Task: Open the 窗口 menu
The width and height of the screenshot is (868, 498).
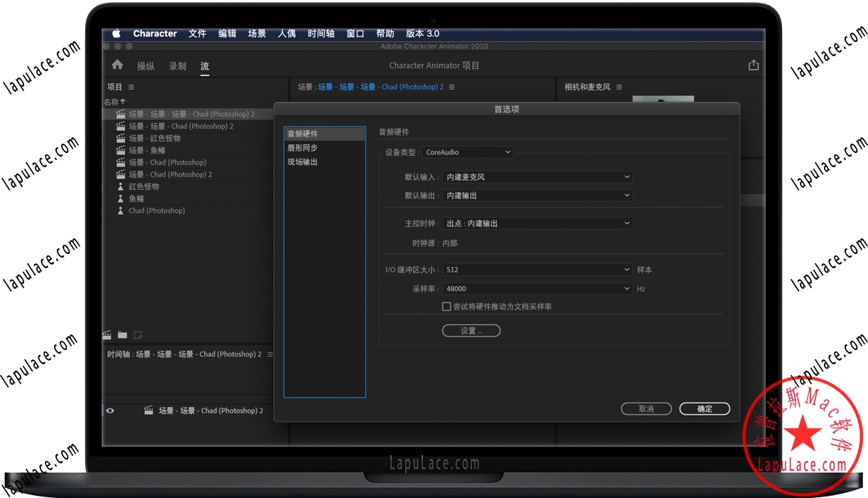Action: tap(355, 33)
